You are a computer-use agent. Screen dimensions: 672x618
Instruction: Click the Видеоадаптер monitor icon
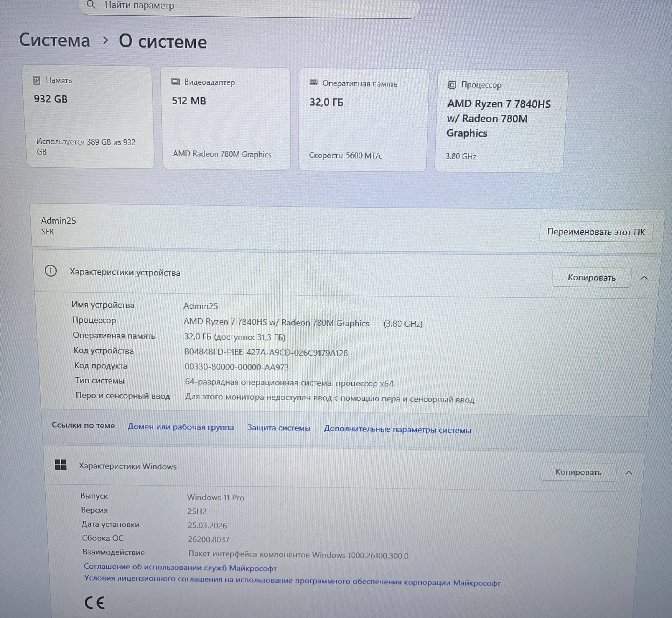(175, 82)
